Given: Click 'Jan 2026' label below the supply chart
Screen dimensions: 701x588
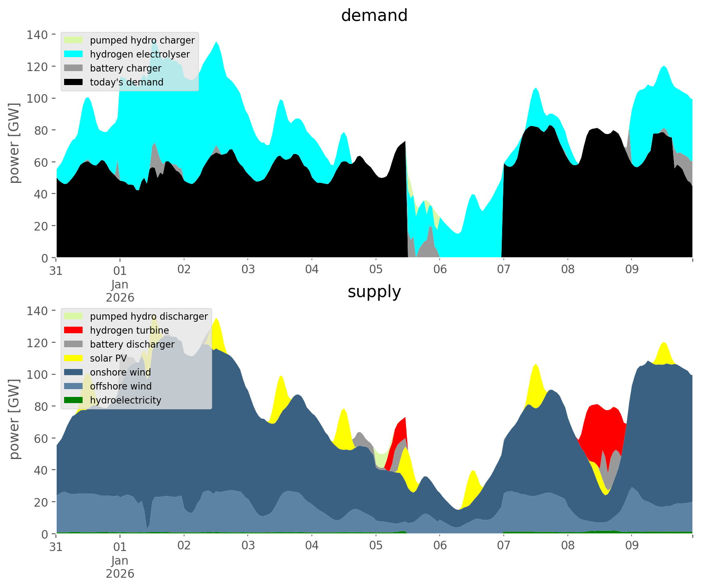Looking at the screenshot, I should (120, 567).
